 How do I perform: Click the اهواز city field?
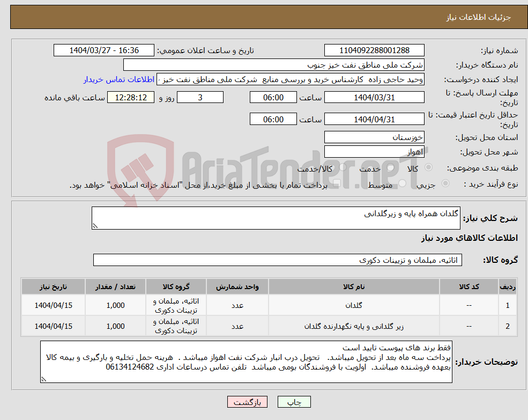pyautogui.click(x=374, y=151)
